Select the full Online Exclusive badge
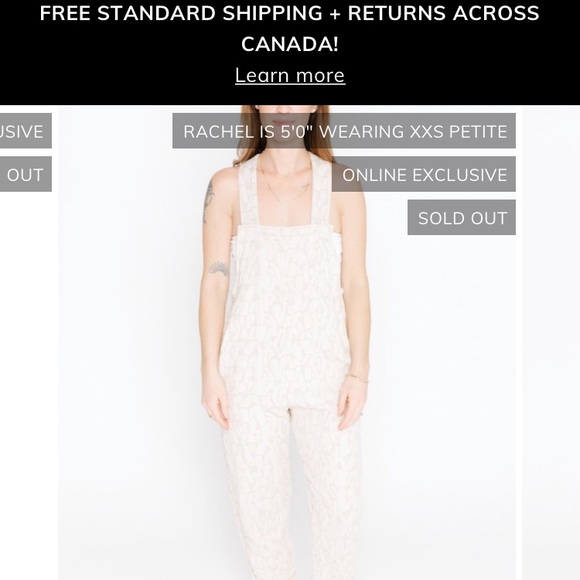Screen dimensions: 580x580 (x=424, y=174)
